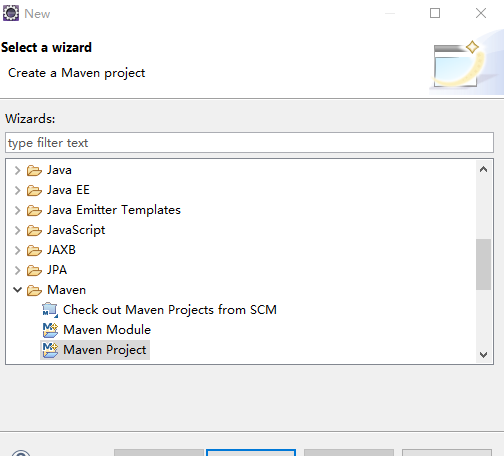Click the scroll down arrow of list
This screenshot has height=456, width=504.
click(483, 355)
